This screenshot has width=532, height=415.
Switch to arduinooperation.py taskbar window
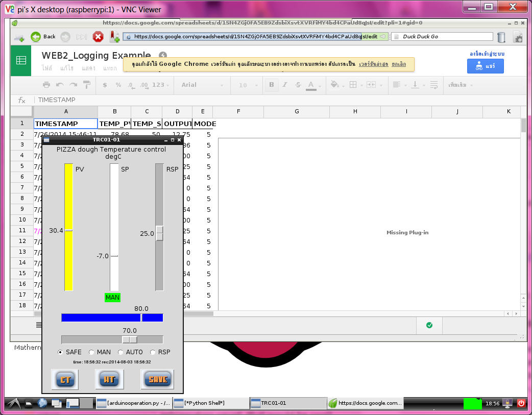[134, 403]
